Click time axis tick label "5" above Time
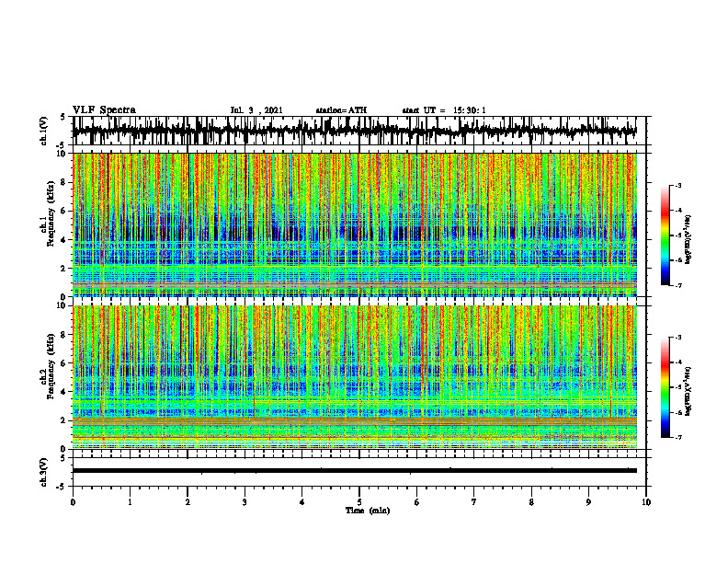Screen dimensions: 728x563 [x=359, y=502]
